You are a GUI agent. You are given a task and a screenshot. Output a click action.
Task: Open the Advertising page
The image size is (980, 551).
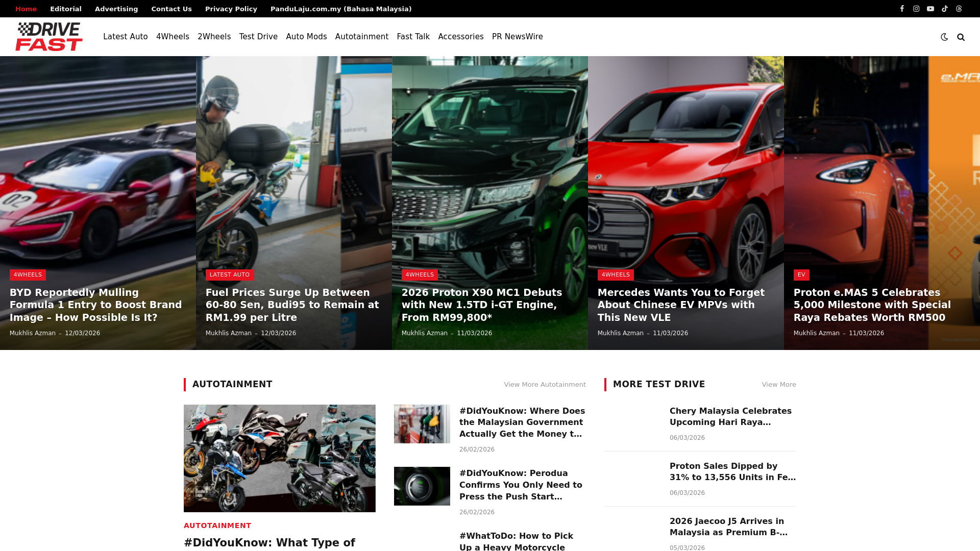[x=116, y=9]
